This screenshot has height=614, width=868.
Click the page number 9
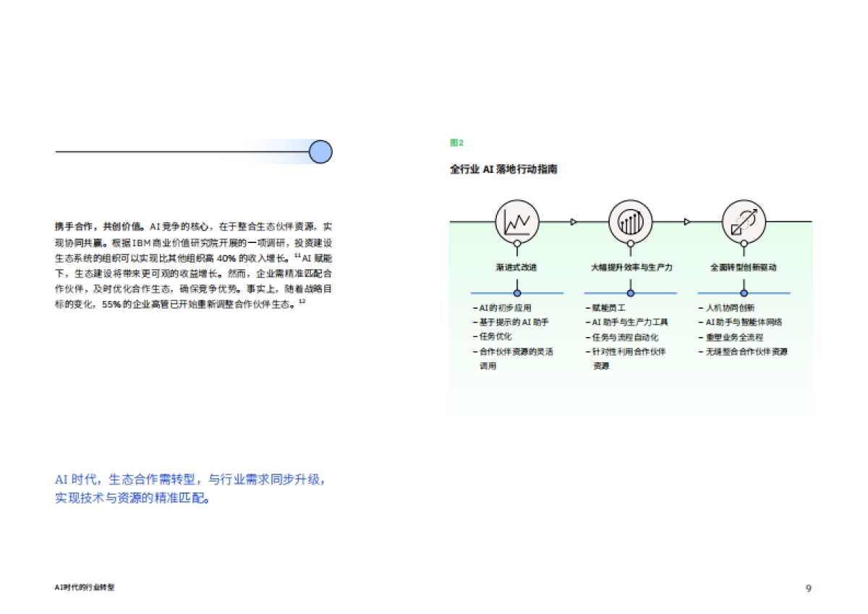pyautogui.click(x=808, y=588)
